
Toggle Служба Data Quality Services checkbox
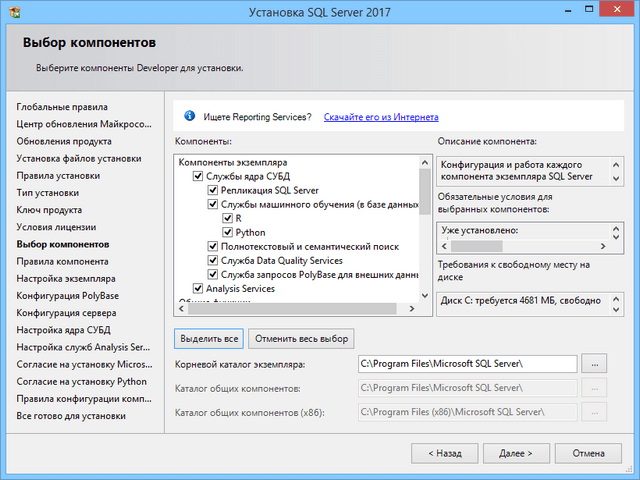213,260
